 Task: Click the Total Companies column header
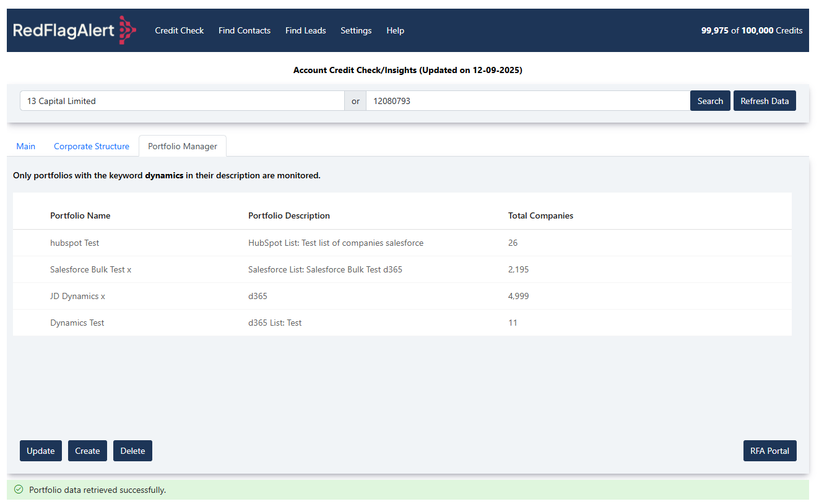(x=540, y=215)
